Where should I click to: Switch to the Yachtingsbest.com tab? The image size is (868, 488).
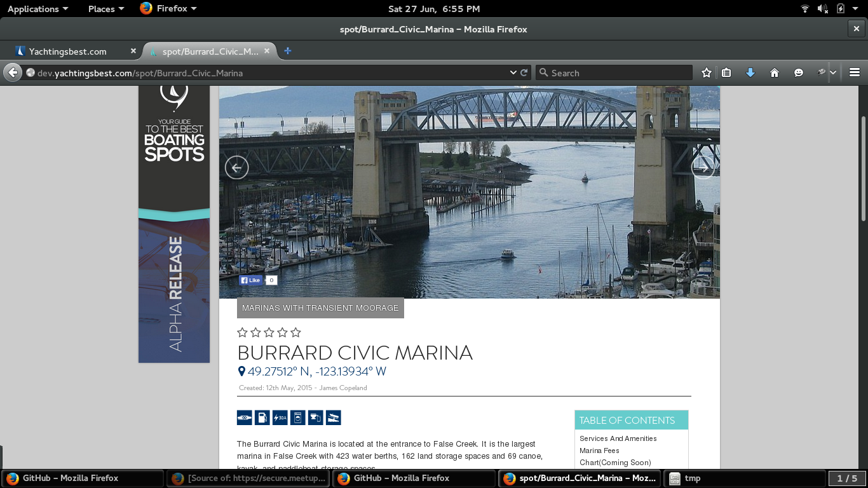point(67,51)
